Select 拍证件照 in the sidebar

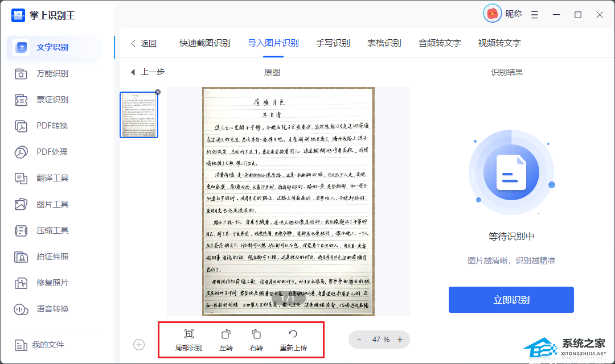click(52, 257)
